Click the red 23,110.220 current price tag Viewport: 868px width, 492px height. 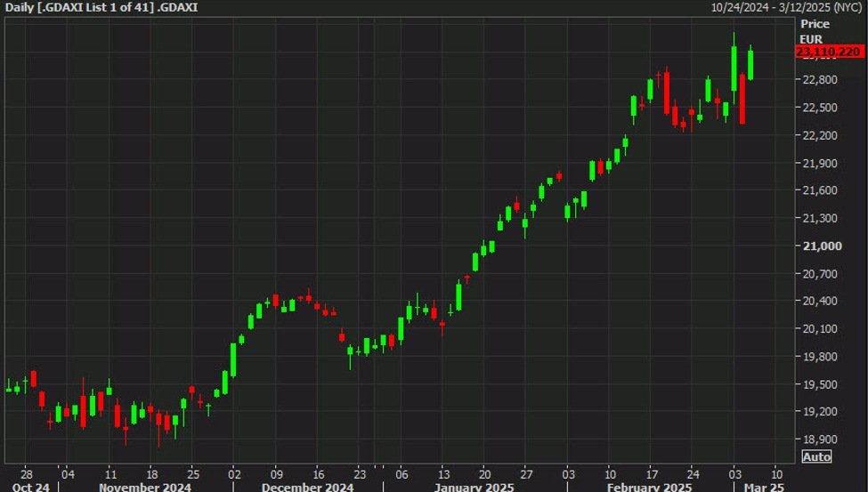(829, 52)
